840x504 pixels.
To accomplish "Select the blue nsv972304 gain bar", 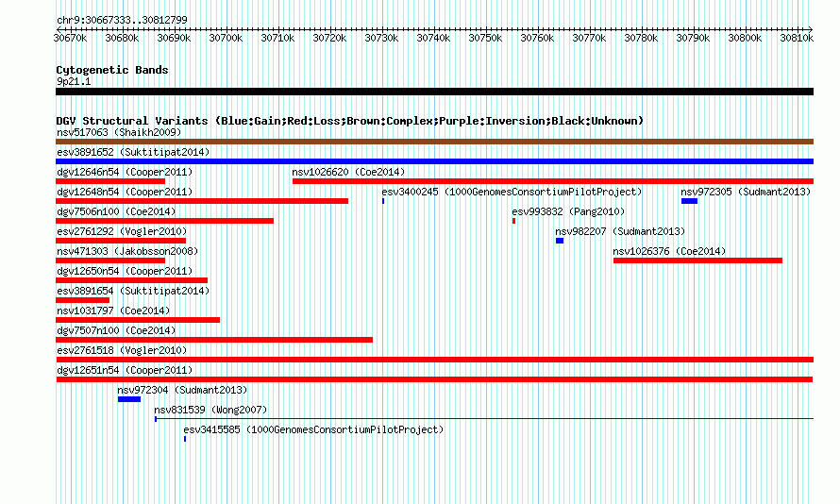I will click(x=129, y=399).
